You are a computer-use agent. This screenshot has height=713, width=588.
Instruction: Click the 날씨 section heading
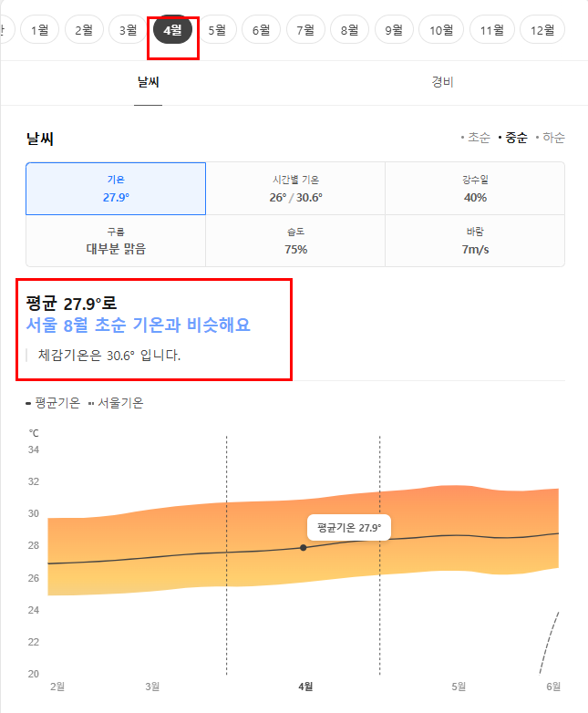point(40,139)
